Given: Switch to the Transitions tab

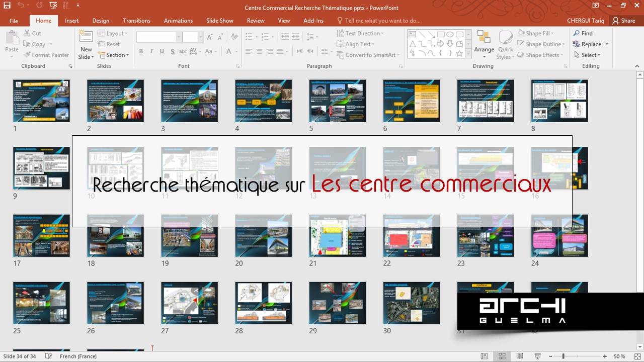Looking at the screenshot, I should click(137, 21).
